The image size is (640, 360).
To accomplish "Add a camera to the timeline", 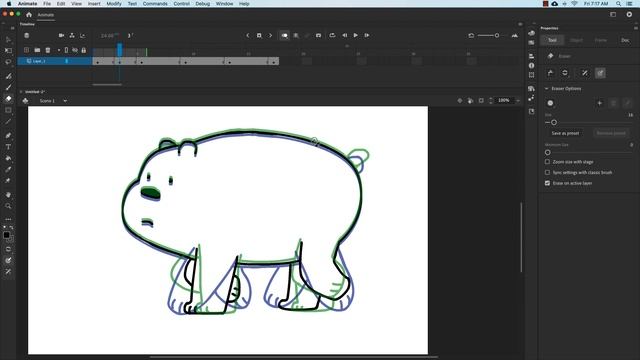I will pyautogui.click(x=61, y=36).
